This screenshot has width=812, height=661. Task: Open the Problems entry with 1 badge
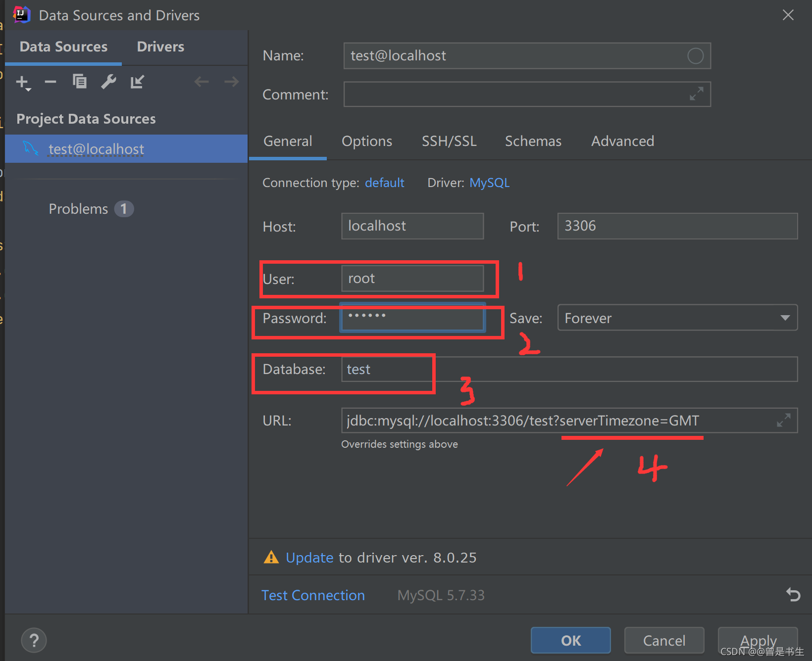click(x=91, y=209)
